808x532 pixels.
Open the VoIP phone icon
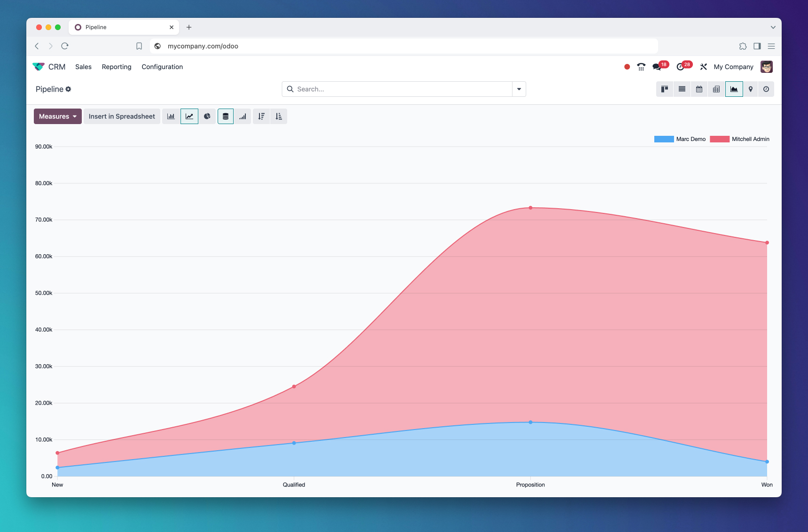coord(641,67)
